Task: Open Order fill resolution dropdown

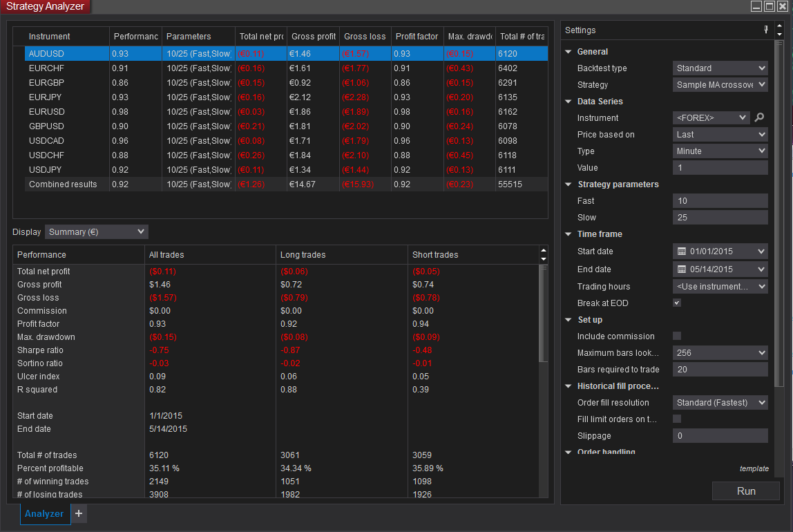Action: [720, 403]
